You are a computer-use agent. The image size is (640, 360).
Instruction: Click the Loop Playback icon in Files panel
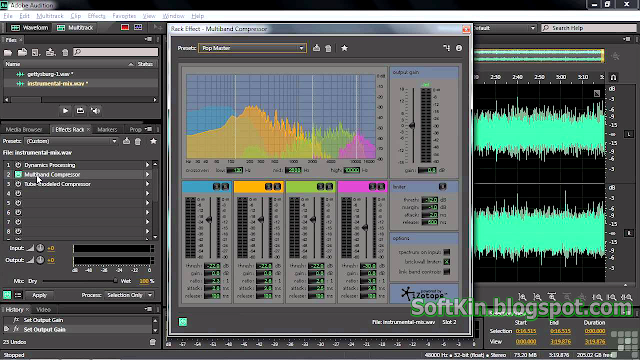click(80, 111)
